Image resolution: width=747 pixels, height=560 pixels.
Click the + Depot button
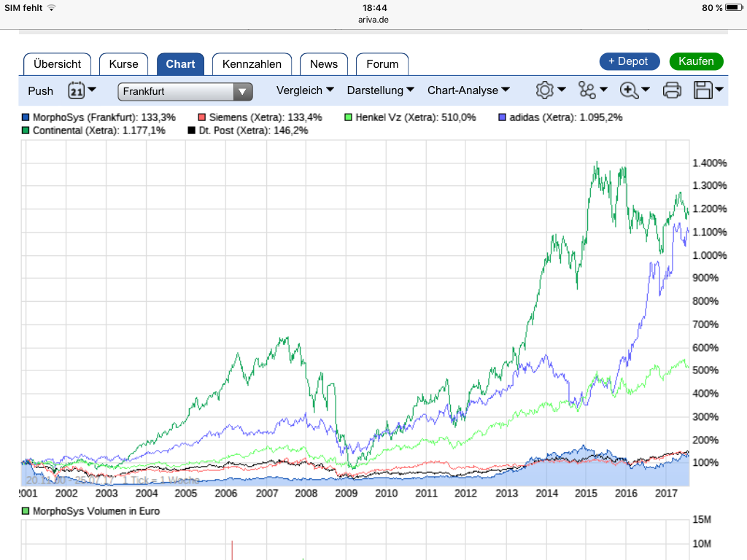coord(630,61)
